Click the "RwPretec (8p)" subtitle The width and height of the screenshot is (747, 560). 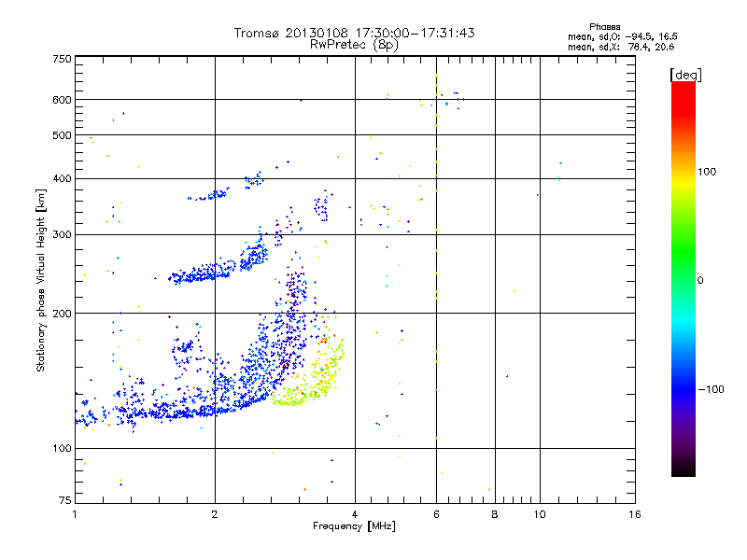(354, 45)
